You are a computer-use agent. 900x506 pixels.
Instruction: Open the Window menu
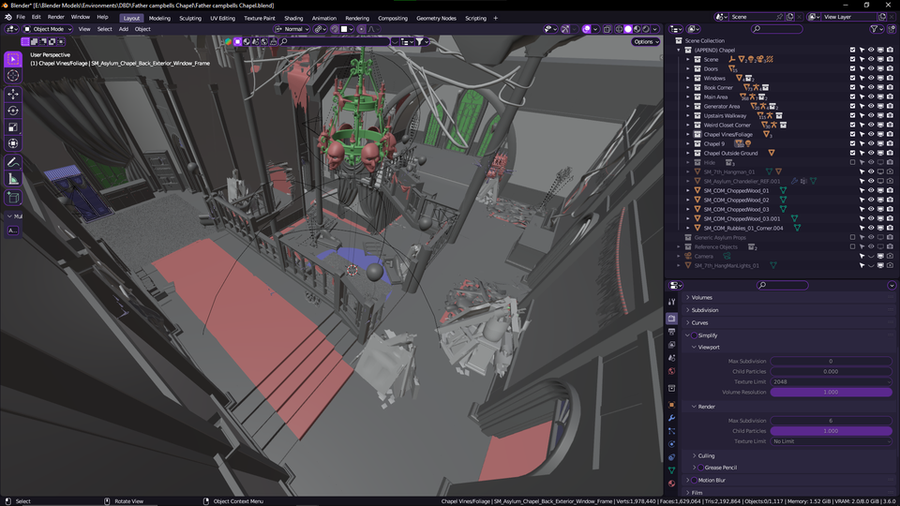(x=80, y=17)
